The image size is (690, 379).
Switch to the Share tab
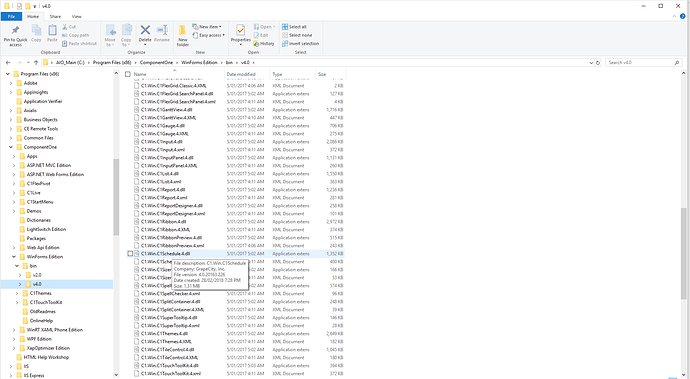pos(55,16)
